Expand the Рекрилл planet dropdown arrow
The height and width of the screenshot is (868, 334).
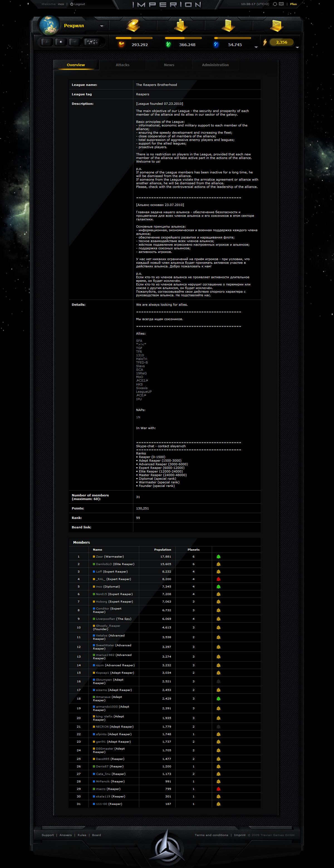(102, 26)
